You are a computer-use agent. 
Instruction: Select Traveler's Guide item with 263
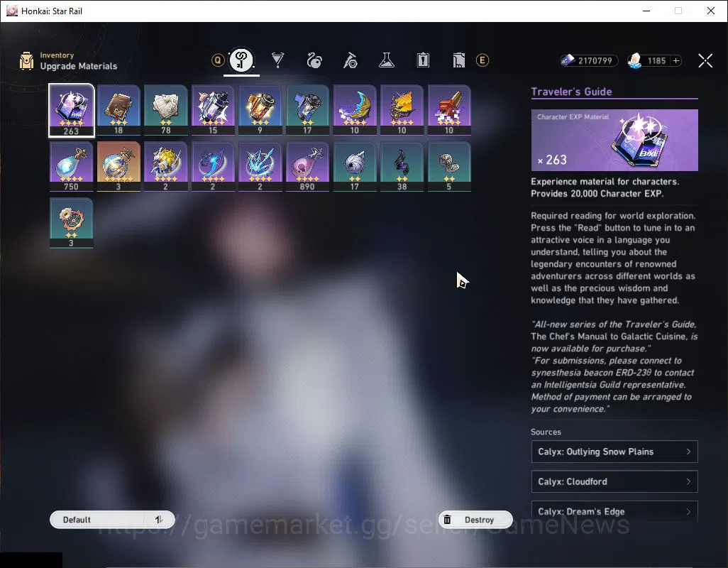click(x=72, y=110)
